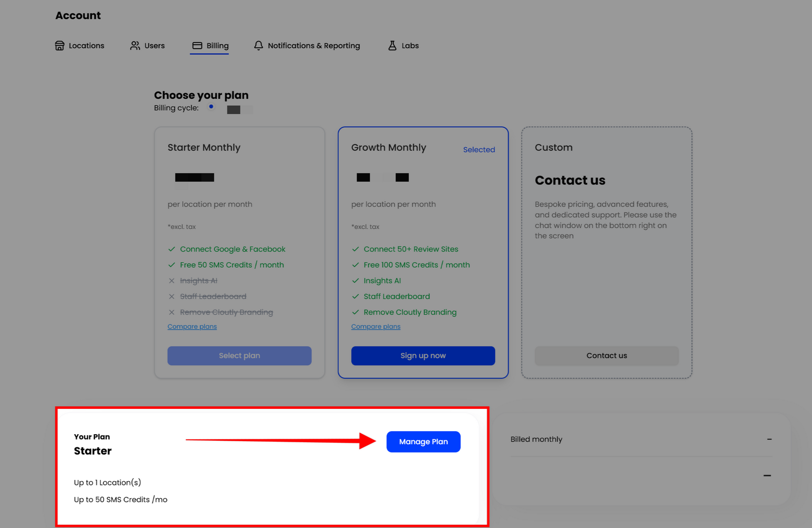Open Compare plans link under Growth Monthly
812x528 pixels.
click(x=376, y=327)
